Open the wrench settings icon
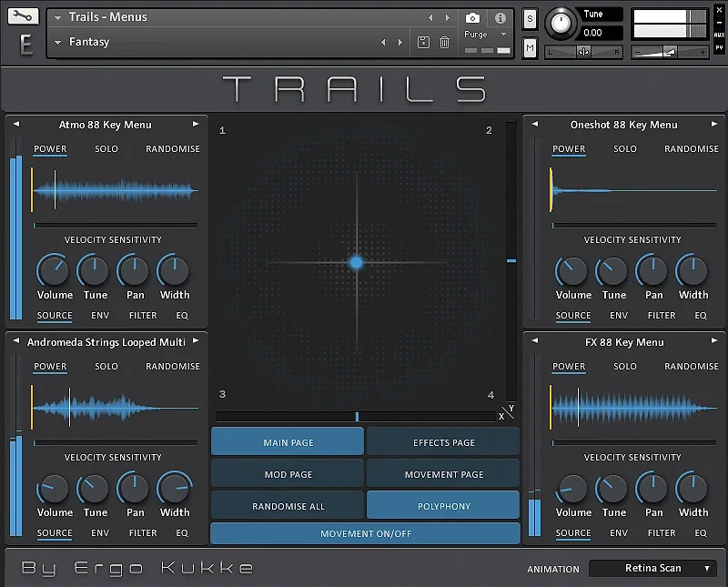The height and width of the screenshot is (587, 728). [24, 16]
